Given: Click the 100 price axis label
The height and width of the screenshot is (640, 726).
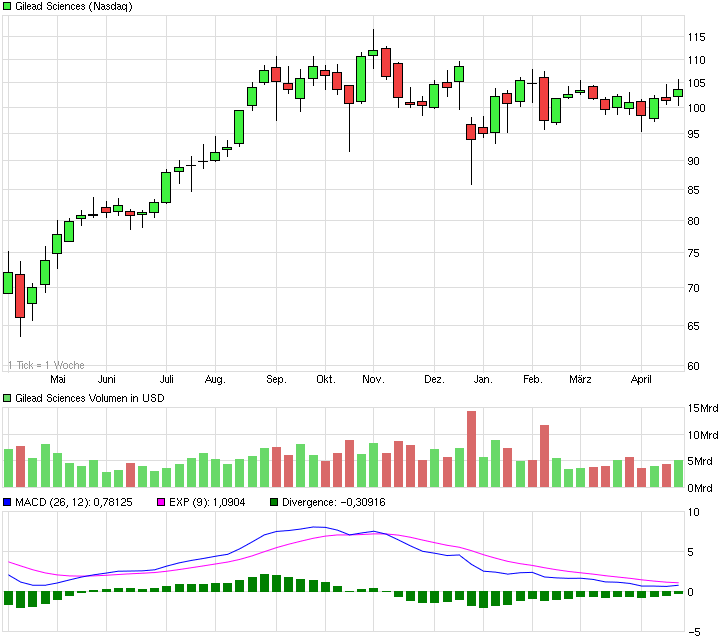Looking at the screenshot, I should coord(697,108).
